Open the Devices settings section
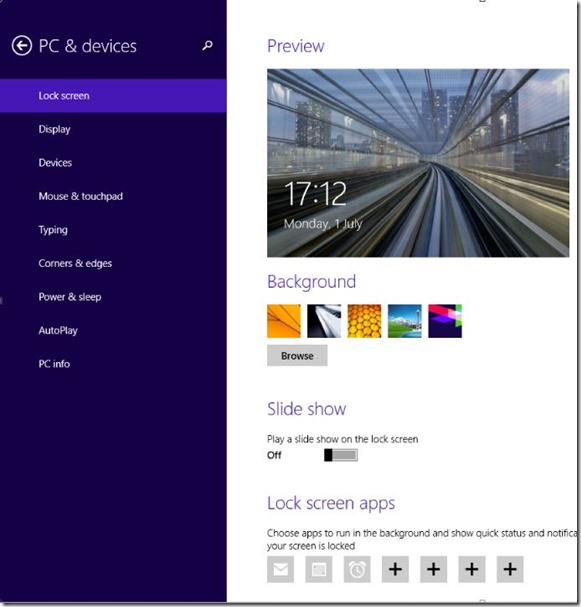This screenshot has width=581, height=607. tap(113, 163)
